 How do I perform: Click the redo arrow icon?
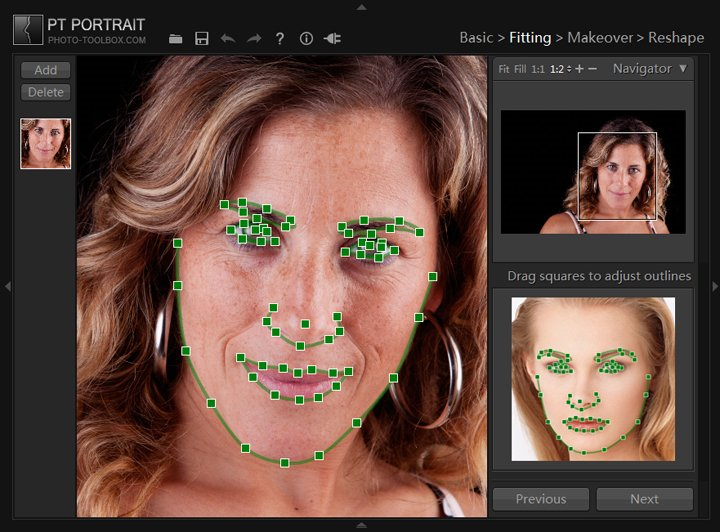coord(254,38)
